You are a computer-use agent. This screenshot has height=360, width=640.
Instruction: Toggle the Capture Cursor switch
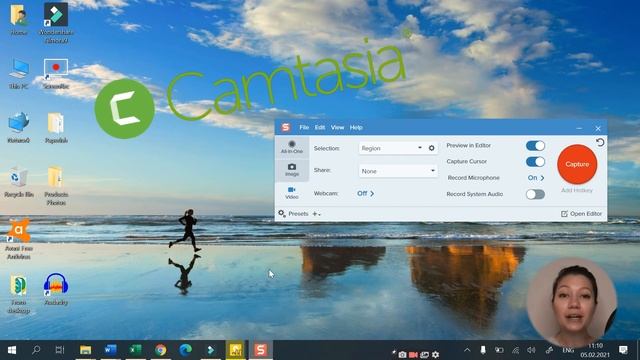click(535, 162)
